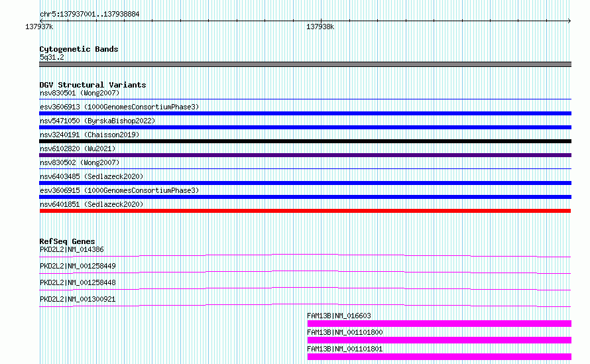
Task: Click the DGV Structural Variants track title
Action: [x=93, y=85]
